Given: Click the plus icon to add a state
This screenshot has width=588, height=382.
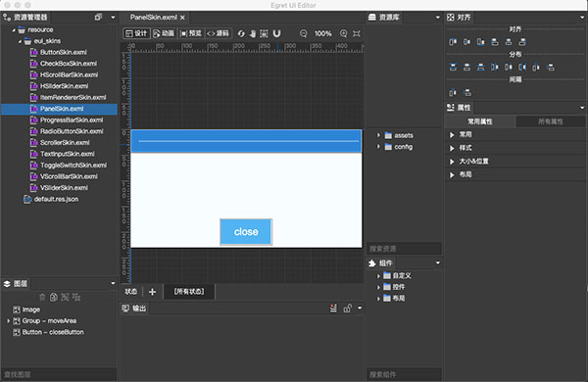Looking at the screenshot, I should pyautogui.click(x=152, y=292).
